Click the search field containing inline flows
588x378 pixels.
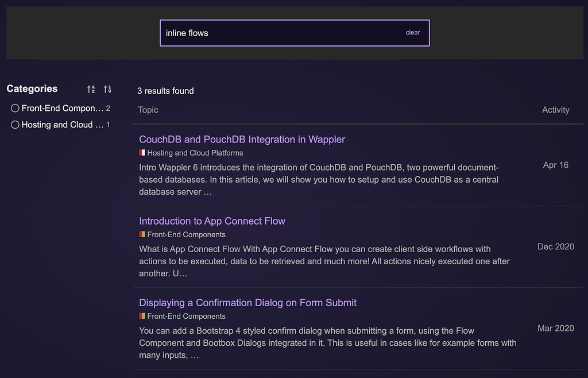point(258,33)
